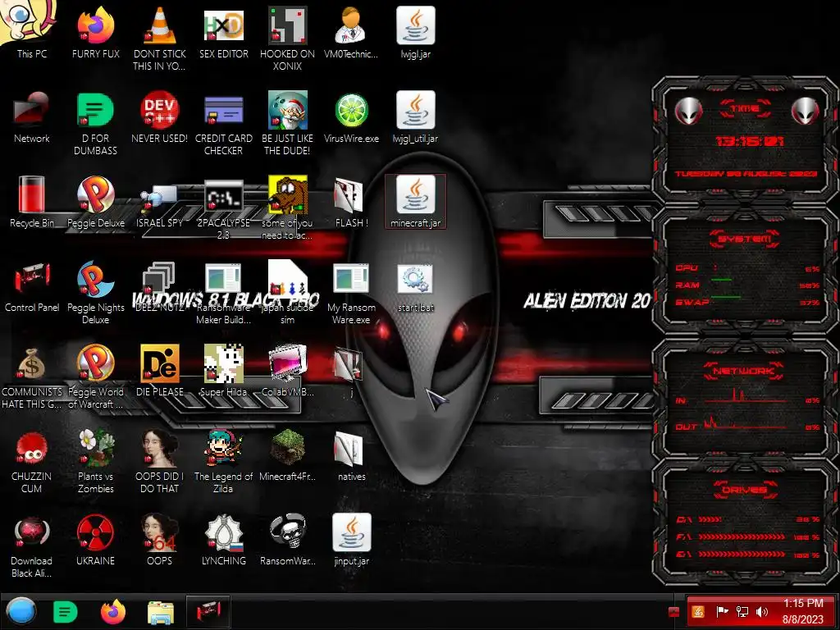
Task: Launch Firefox from the taskbar
Action: [113, 612]
